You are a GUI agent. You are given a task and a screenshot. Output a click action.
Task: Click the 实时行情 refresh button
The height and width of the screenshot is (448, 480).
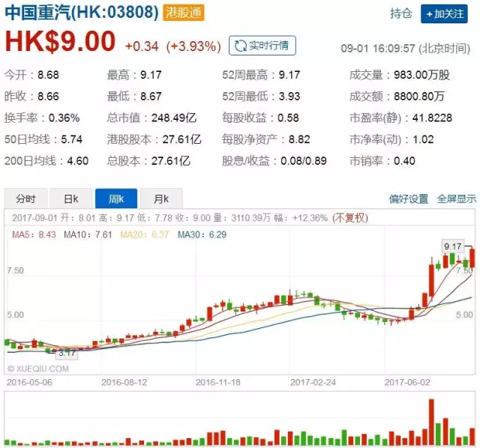[262, 46]
